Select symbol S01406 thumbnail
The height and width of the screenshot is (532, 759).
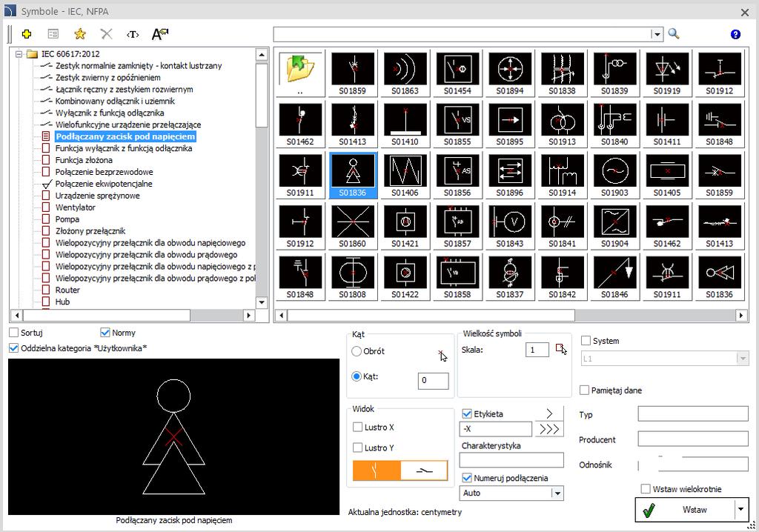[405, 175]
